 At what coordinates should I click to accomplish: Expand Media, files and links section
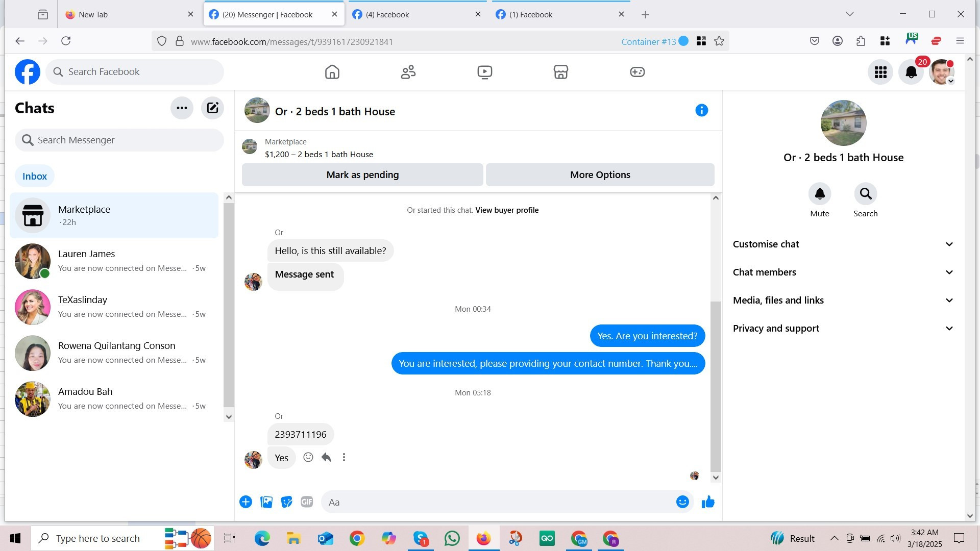[x=843, y=300]
